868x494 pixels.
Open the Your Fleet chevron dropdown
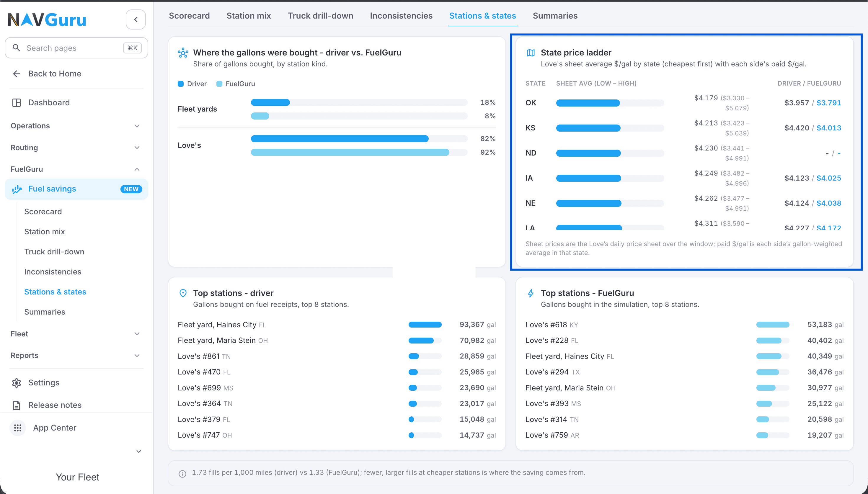point(138,452)
